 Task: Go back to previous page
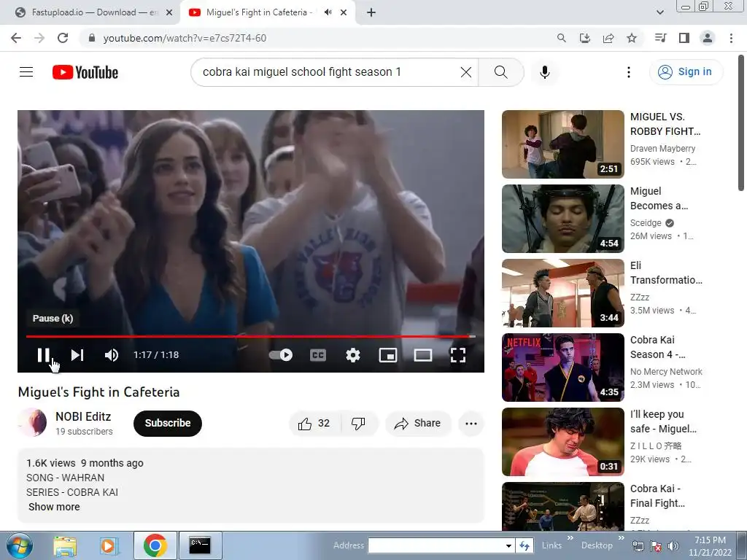pyautogui.click(x=16, y=38)
